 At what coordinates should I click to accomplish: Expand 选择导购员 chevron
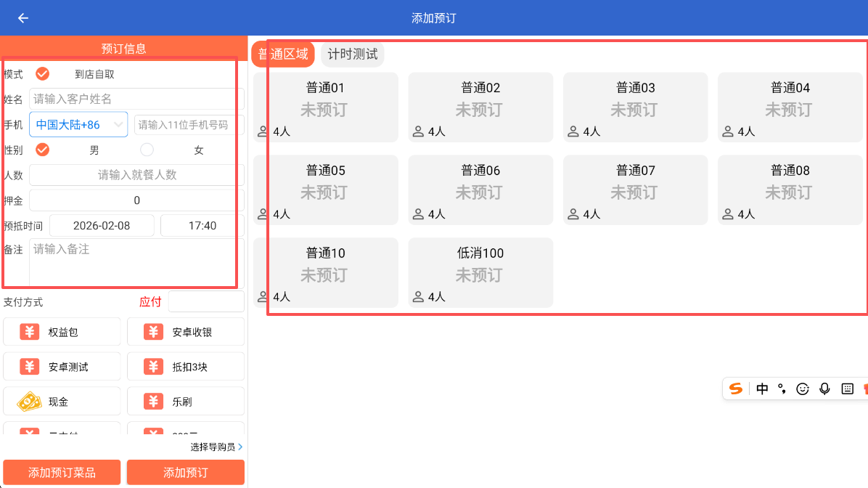240,447
